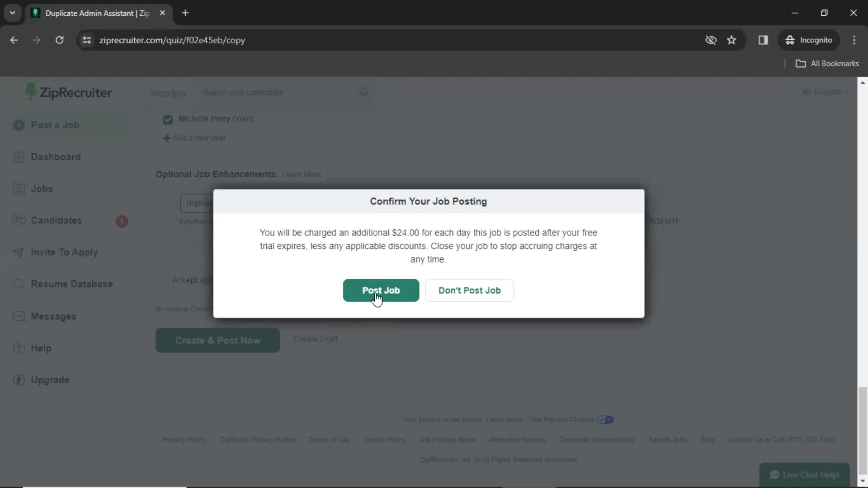Toggle the Accept applications checkbox
This screenshot has width=868, height=488.
pyautogui.click(x=161, y=281)
